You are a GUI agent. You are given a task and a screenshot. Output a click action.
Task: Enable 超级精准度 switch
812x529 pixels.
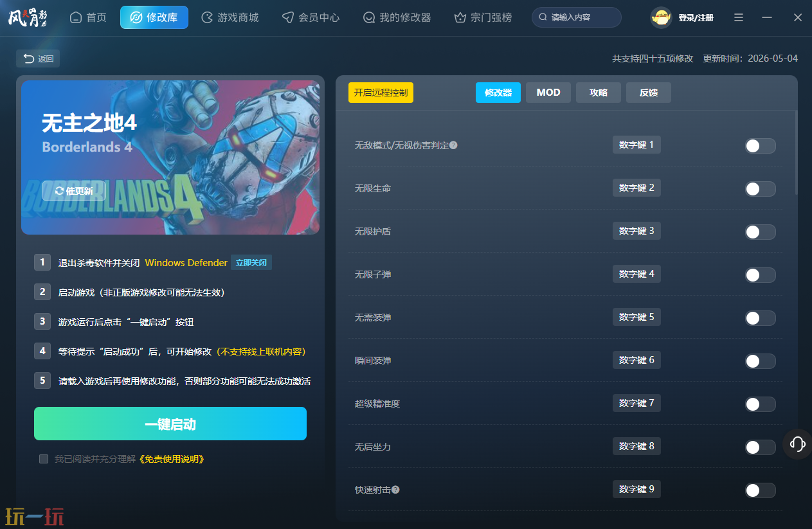click(x=760, y=404)
